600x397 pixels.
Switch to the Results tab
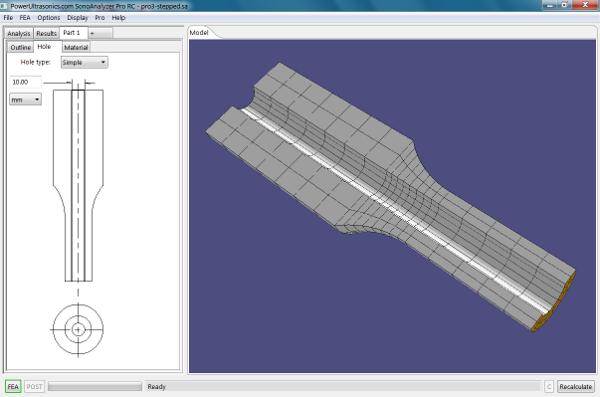46,33
